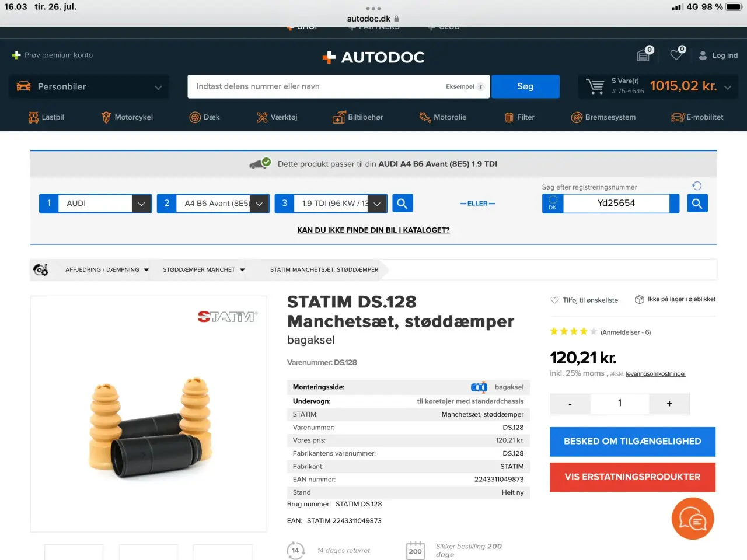The width and height of the screenshot is (747, 560).
Task: Click the STATIM MANCHETSÆT, STØDDÆMPER breadcrumb
Action: pos(324,270)
